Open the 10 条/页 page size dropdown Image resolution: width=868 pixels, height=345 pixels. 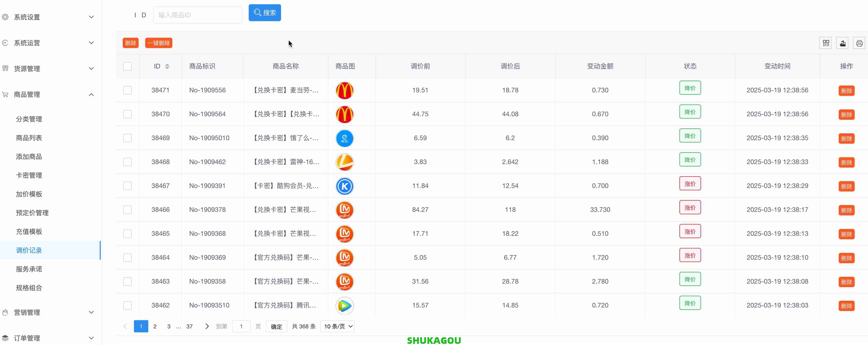point(337,326)
